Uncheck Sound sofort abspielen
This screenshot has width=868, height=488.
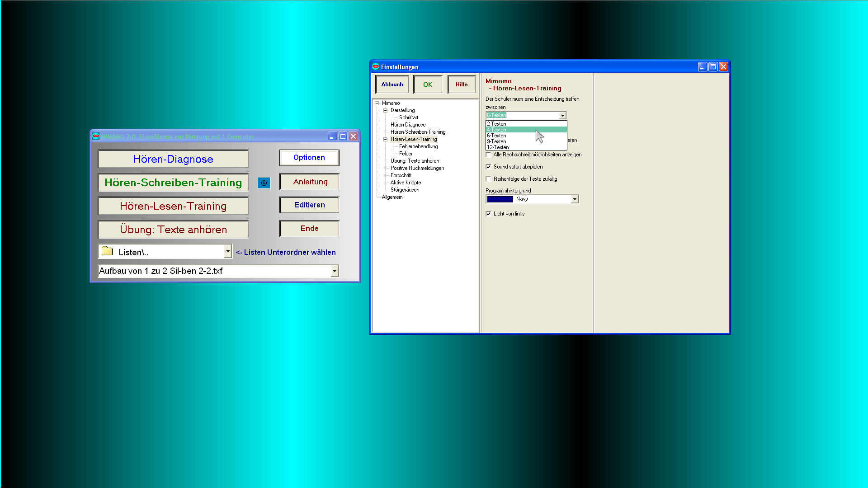point(488,167)
